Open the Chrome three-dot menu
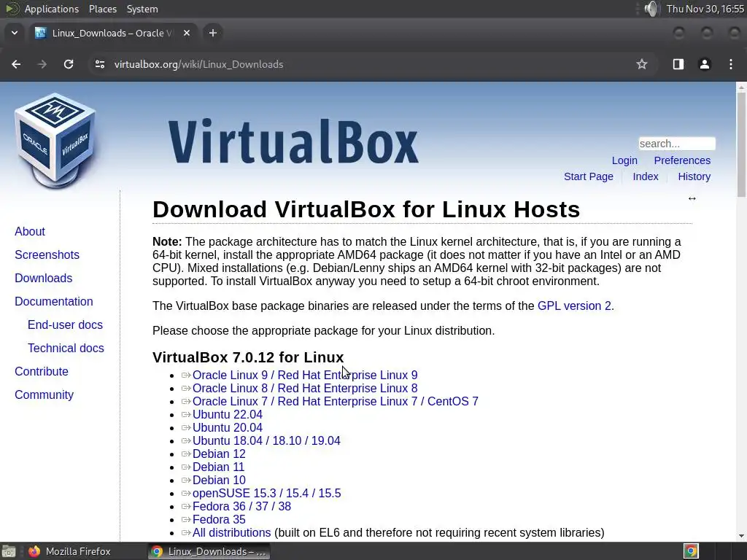747x560 pixels. 731,64
